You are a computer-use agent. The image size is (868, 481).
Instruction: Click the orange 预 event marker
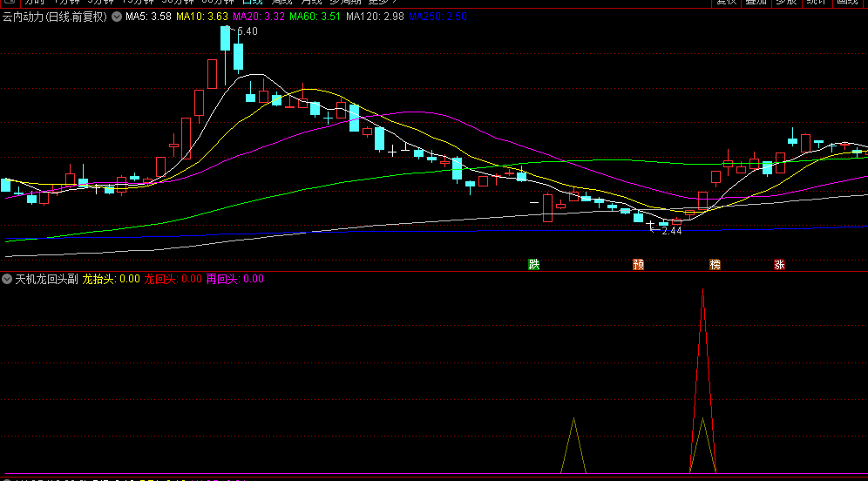(638, 264)
